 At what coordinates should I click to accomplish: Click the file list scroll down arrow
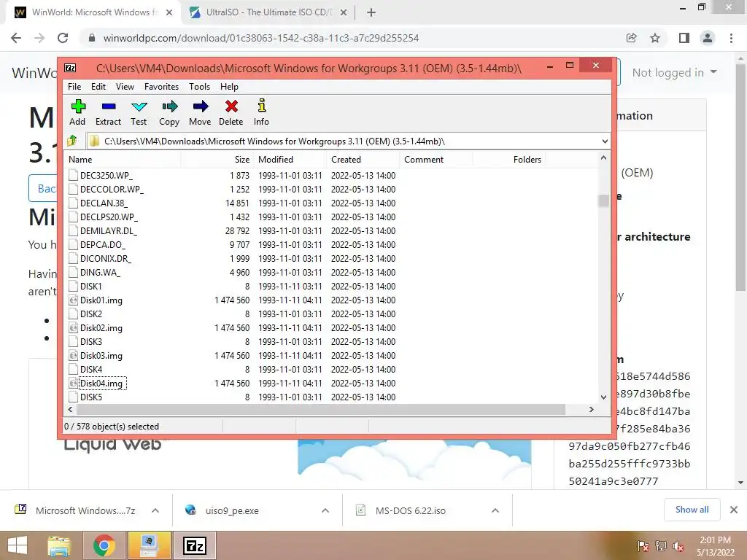click(x=603, y=397)
